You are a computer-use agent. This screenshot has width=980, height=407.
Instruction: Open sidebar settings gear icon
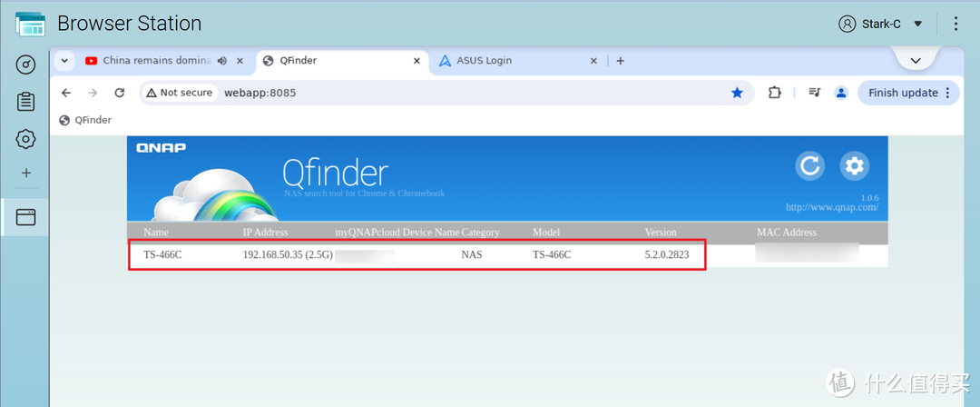[25, 138]
